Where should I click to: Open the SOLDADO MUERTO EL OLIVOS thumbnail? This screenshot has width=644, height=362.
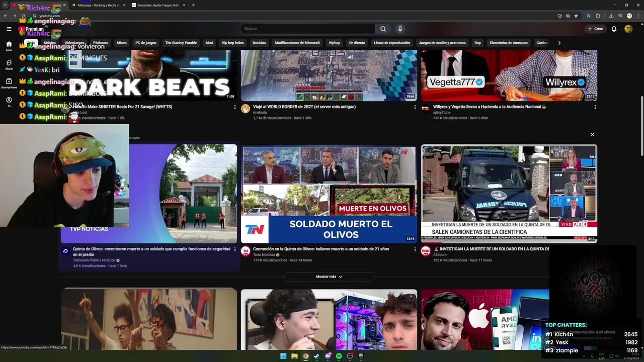(x=329, y=194)
